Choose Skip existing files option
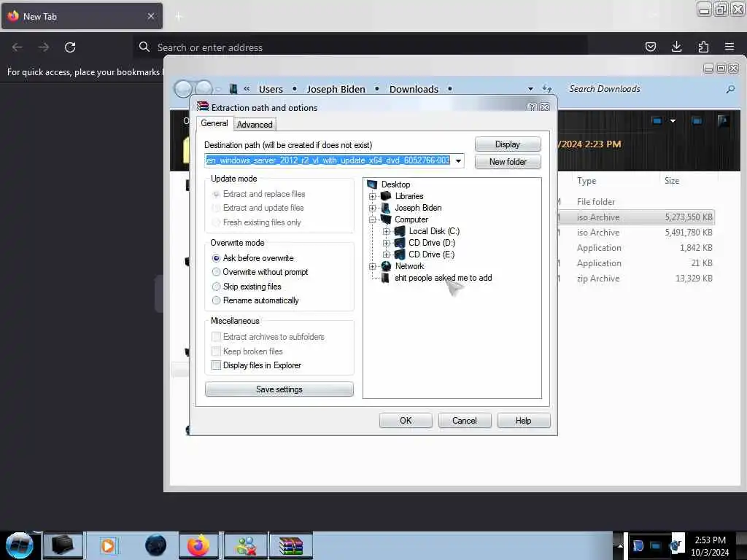Image resolution: width=747 pixels, height=560 pixels. 216,286
